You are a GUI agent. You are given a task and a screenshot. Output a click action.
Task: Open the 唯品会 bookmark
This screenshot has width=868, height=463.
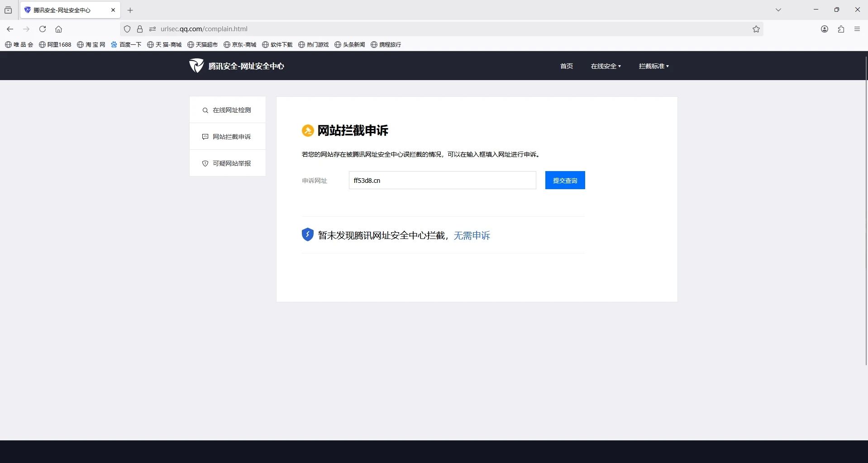(x=19, y=44)
